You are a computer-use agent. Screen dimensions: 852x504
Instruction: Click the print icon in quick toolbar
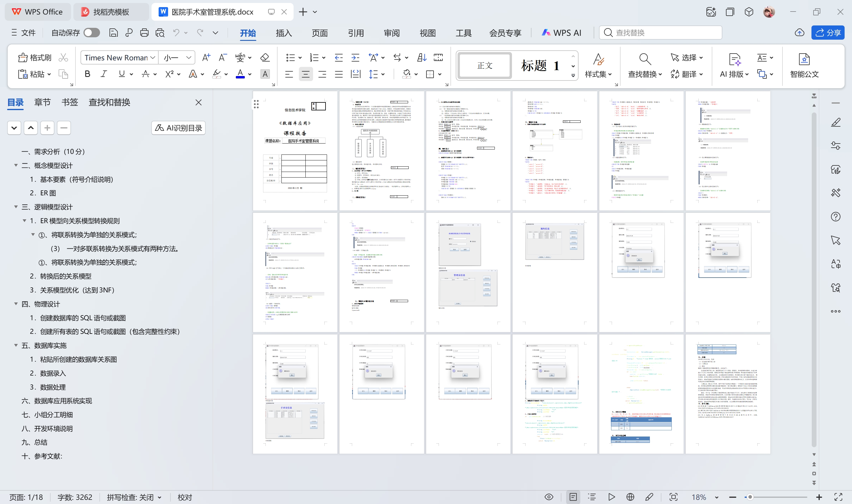click(x=144, y=33)
